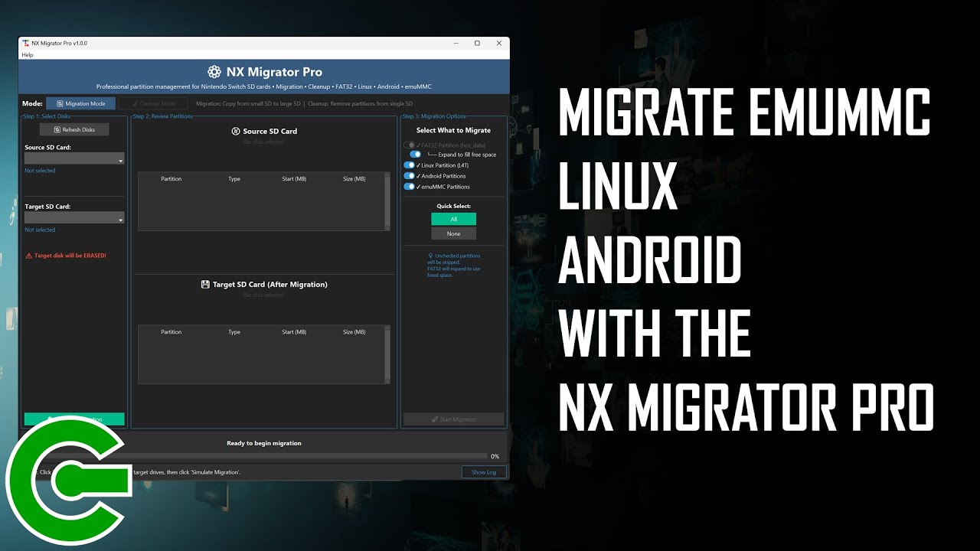The width and height of the screenshot is (980, 551).
Task: Click the Quick Select None button
Action: coord(453,233)
